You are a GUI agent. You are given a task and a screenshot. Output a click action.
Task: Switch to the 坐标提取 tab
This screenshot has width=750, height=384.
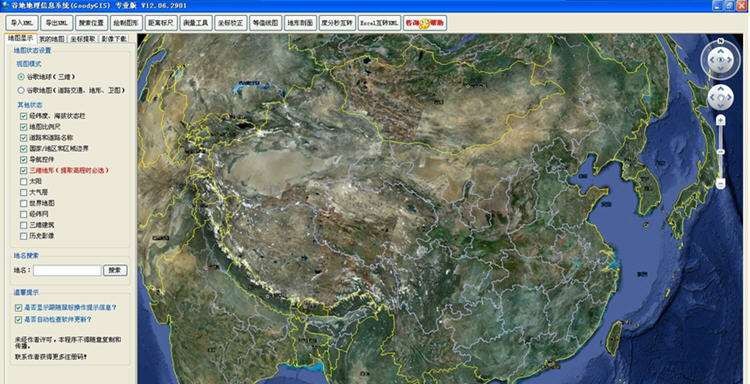point(83,39)
